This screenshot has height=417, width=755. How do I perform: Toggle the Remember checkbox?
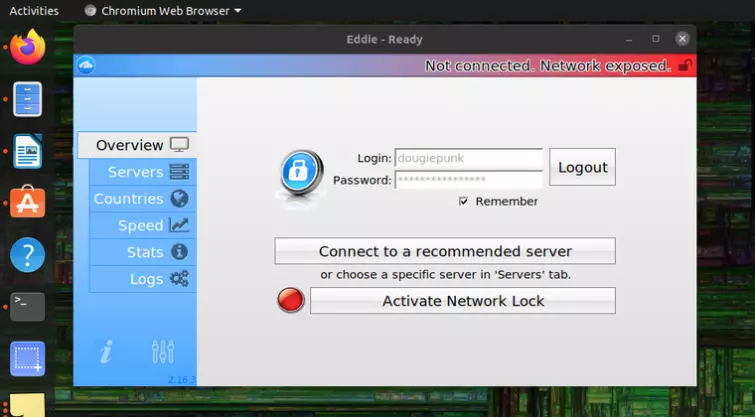click(x=463, y=201)
